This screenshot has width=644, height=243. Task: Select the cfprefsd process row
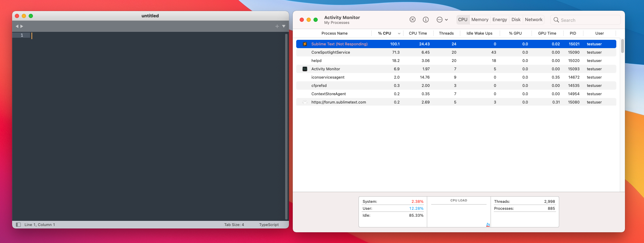[456, 85]
